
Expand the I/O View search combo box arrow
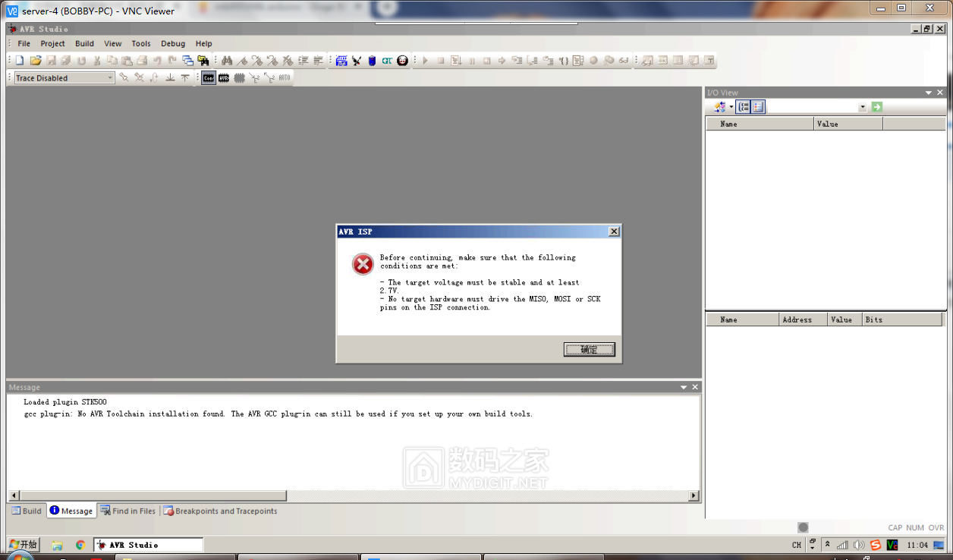click(x=863, y=107)
